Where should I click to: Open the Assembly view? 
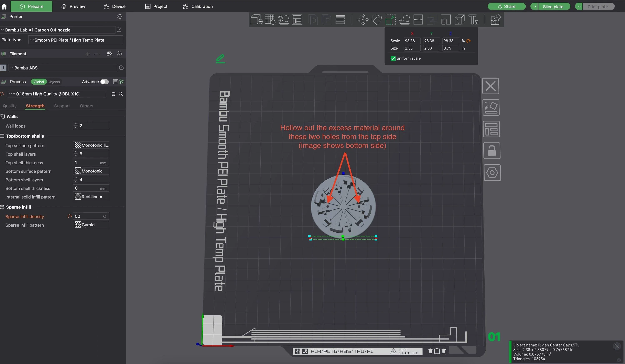pyautogui.click(x=496, y=19)
